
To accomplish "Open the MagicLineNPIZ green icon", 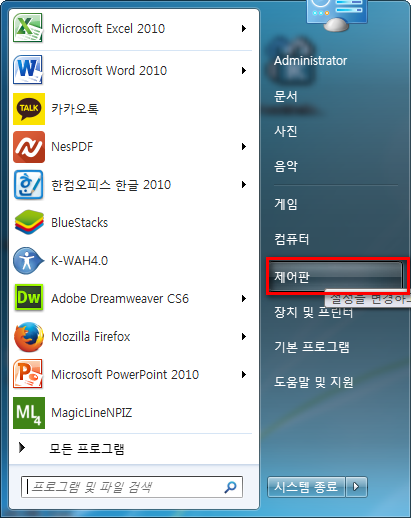I will (29, 413).
